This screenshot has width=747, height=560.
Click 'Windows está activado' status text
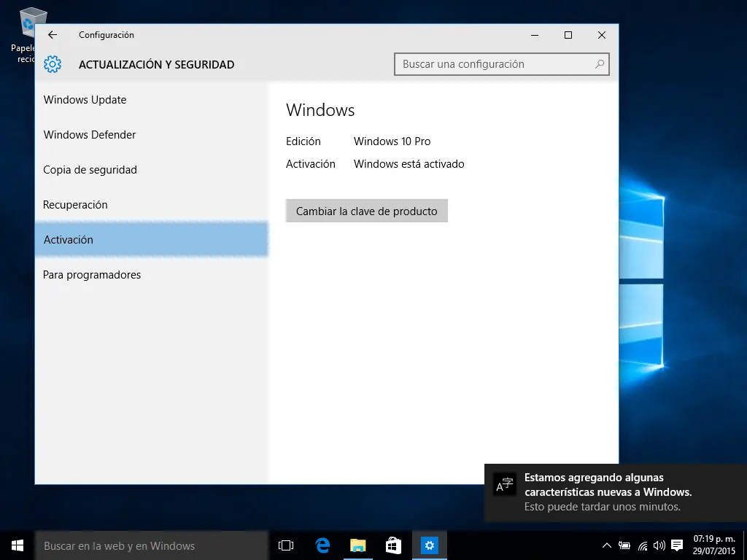pos(409,164)
